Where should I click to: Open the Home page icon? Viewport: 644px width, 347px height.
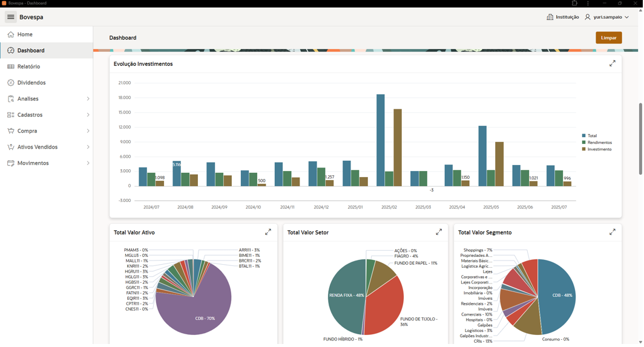[x=11, y=34]
